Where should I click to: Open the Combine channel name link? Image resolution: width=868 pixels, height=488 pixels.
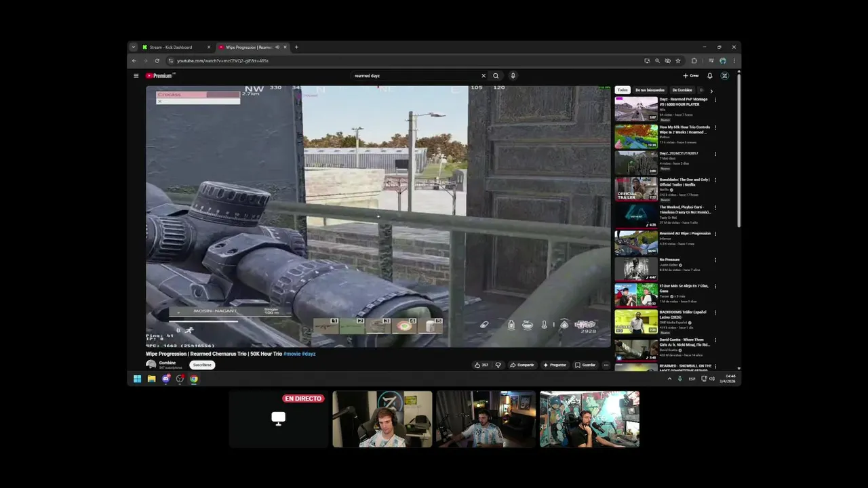(167, 363)
